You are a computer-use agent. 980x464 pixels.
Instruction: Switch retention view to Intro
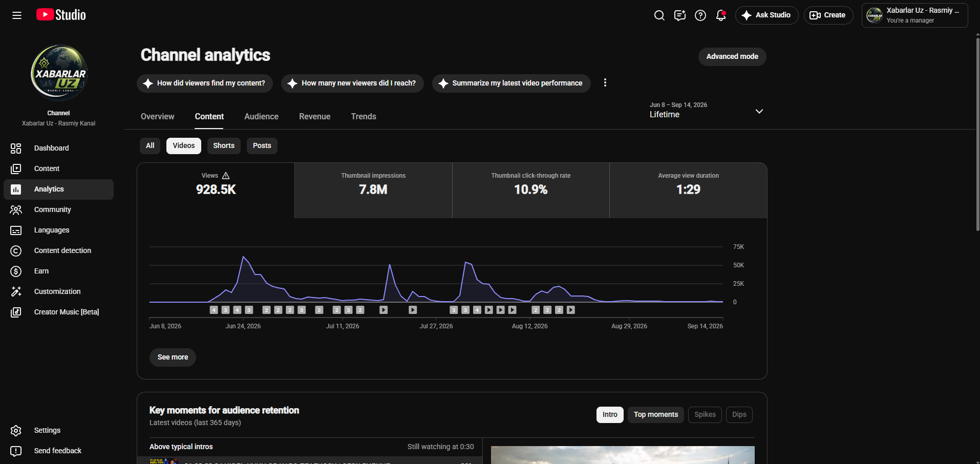point(610,414)
